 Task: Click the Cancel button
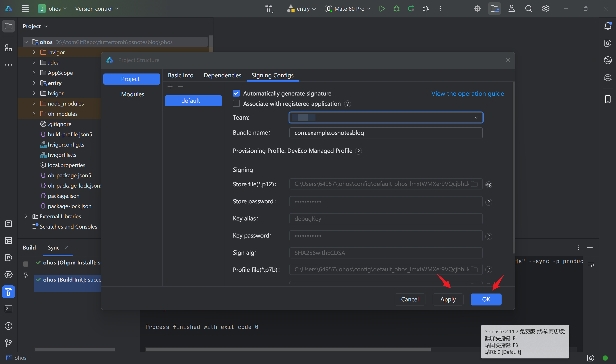coord(410,299)
